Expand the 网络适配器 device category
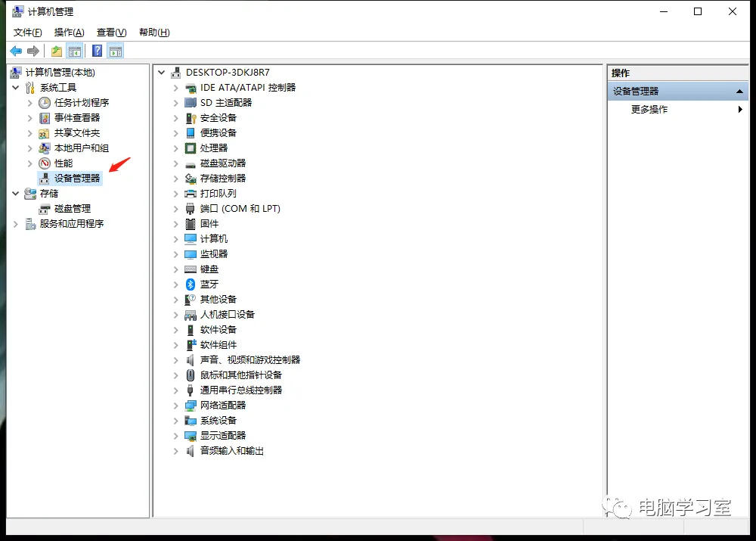756x541 pixels. [176, 406]
